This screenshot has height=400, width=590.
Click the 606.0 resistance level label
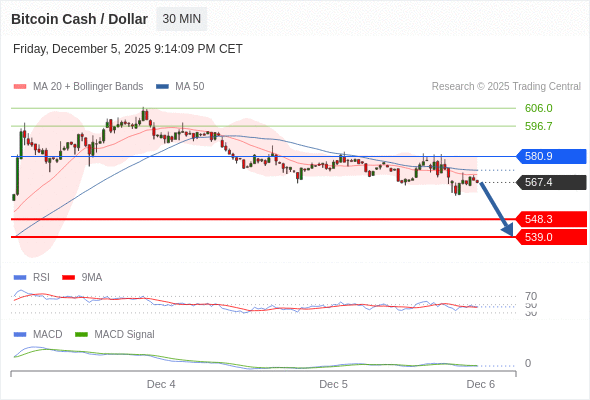click(x=538, y=108)
